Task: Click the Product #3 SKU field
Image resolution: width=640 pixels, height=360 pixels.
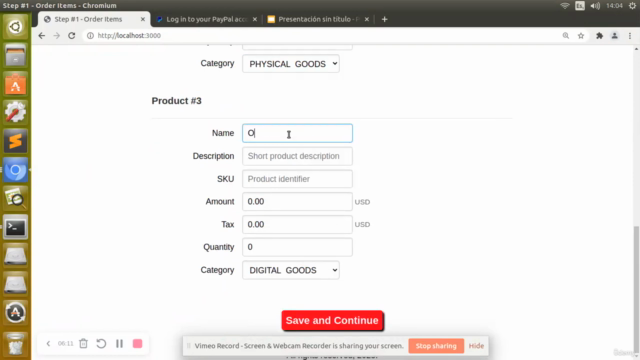Action: tap(297, 179)
